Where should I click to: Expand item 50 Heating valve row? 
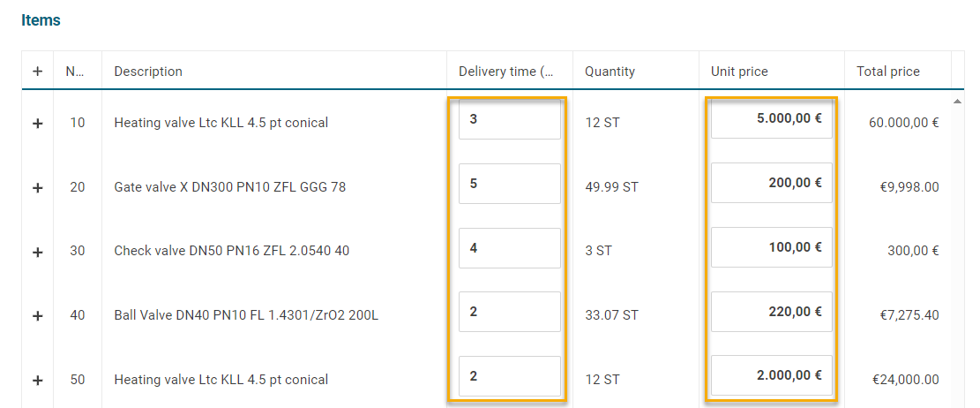[x=37, y=380]
